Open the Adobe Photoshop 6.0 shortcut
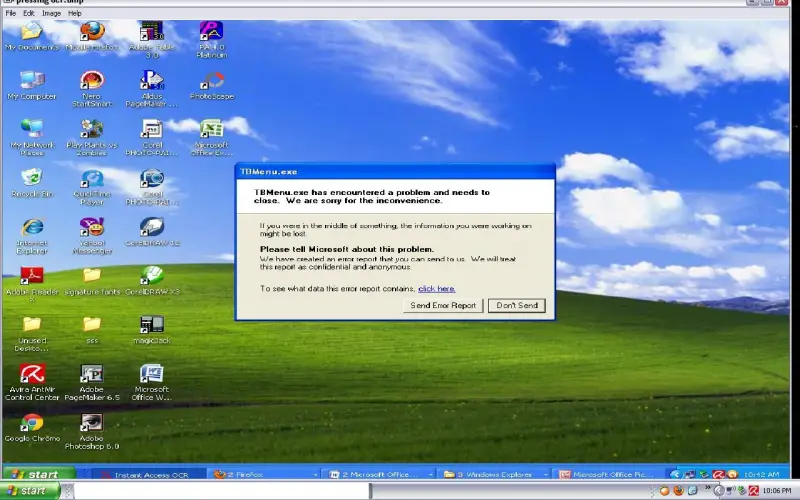The height and width of the screenshot is (500, 800). 92,432
